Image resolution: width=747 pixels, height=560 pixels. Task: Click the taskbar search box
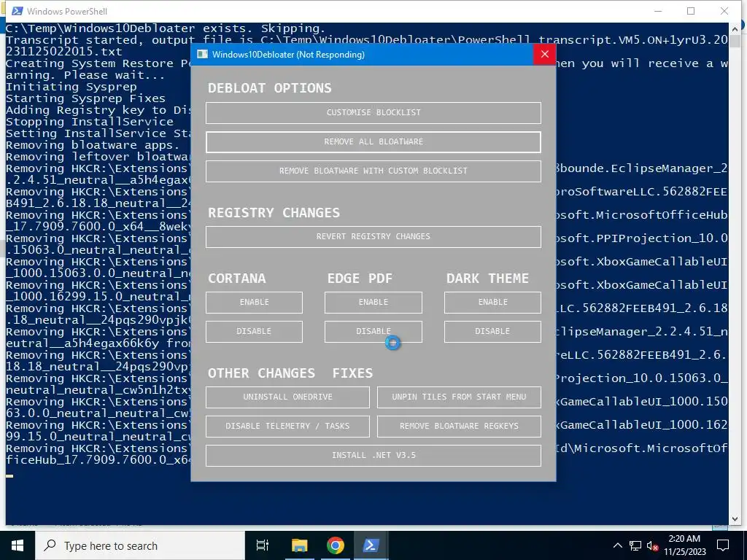[140, 545]
